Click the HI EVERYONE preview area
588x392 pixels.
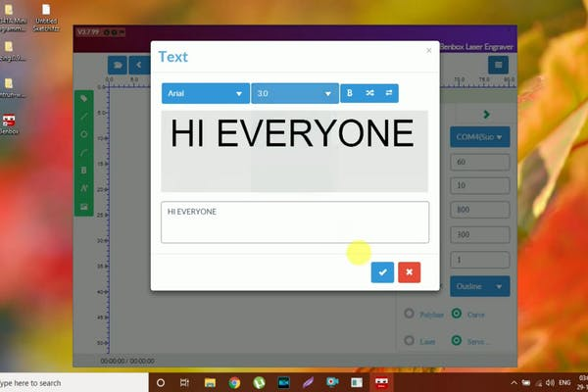[294, 151]
